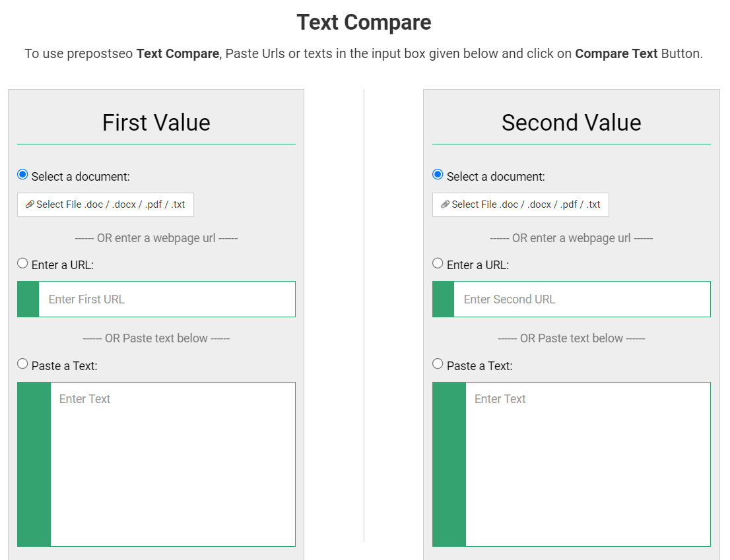Screen dimensions: 730x560
Task: Click green bar beside the Second URL field
Action: click(x=444, y=299)
